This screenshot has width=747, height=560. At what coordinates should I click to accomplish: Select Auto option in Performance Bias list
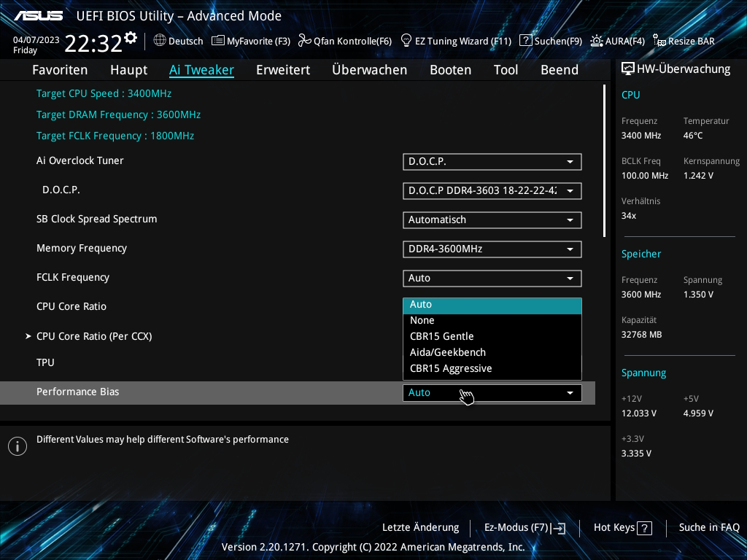pyautogui.click(x=492, y=305)
